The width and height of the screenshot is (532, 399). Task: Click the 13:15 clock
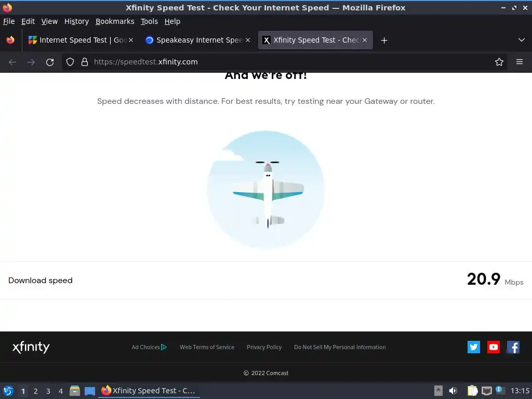(x=520, y=391)
